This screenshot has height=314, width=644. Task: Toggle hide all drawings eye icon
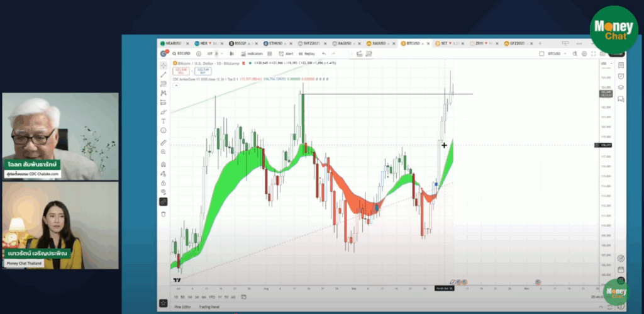pyautogui.click(x=164, y=192)
